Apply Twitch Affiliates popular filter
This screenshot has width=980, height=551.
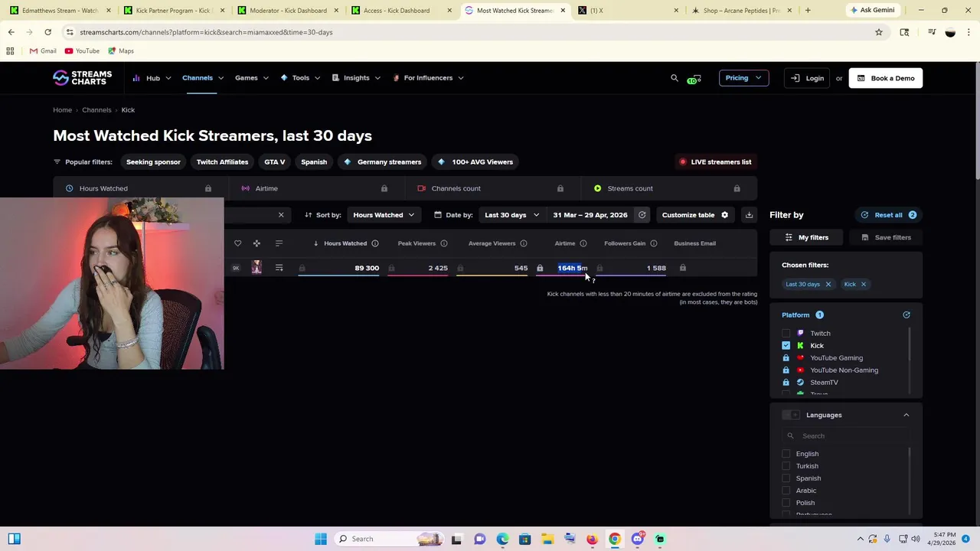(222, 162)
